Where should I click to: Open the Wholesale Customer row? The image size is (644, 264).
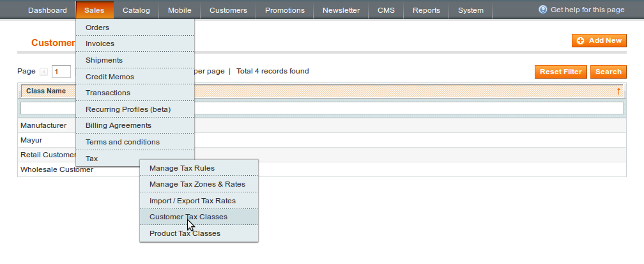coord(322,169)
